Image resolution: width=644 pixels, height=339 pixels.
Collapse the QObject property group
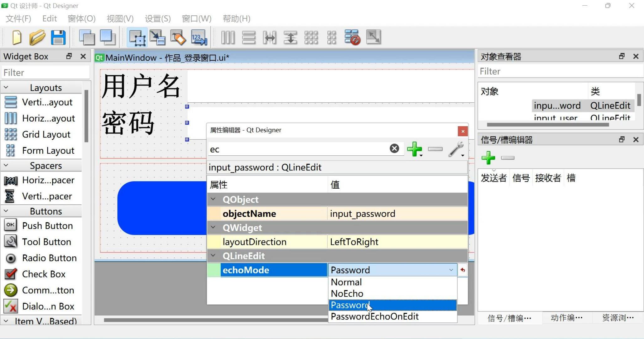click(213, 199)
